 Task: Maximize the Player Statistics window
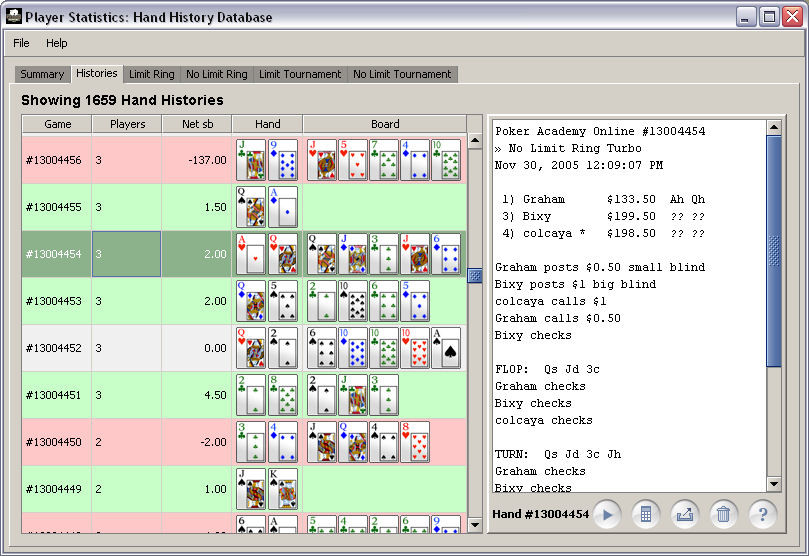click(769, 17)
